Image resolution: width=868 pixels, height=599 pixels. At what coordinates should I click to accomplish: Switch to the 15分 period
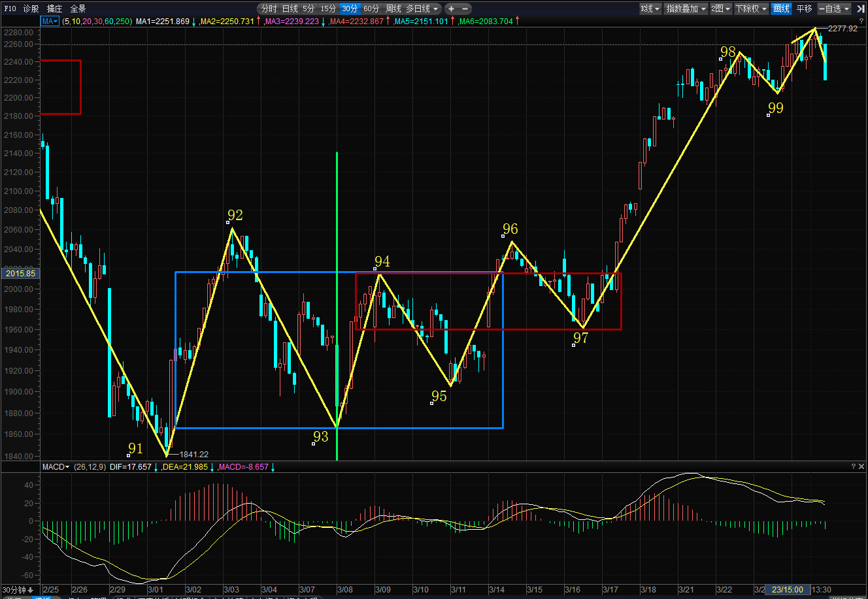(x=328, y=8)
